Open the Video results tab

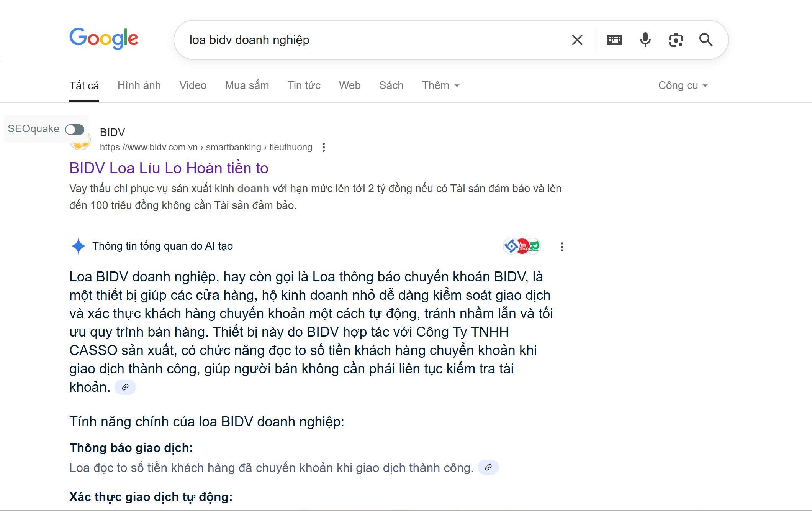pos(193,85)
